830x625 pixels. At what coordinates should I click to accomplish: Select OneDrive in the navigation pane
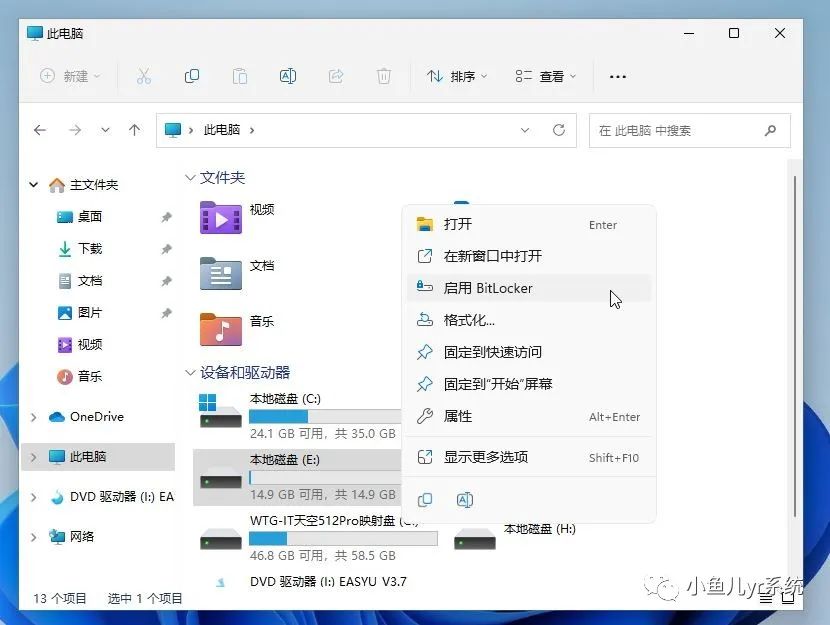(x=86, y=417)
